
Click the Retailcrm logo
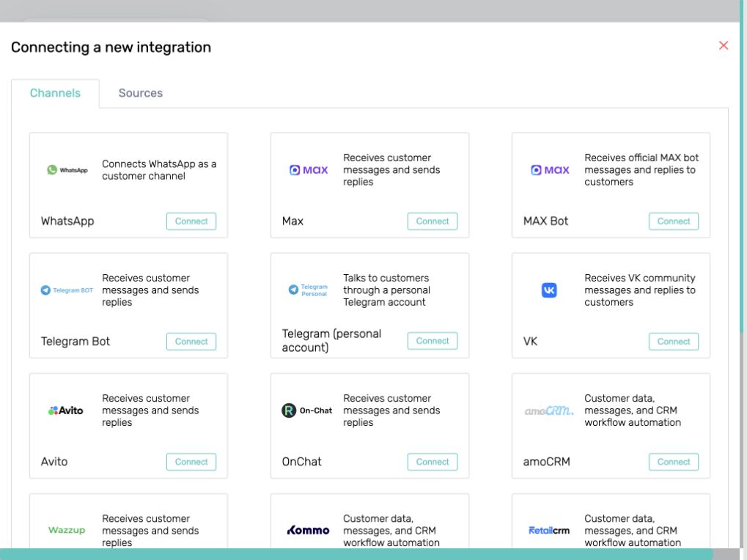549,530
